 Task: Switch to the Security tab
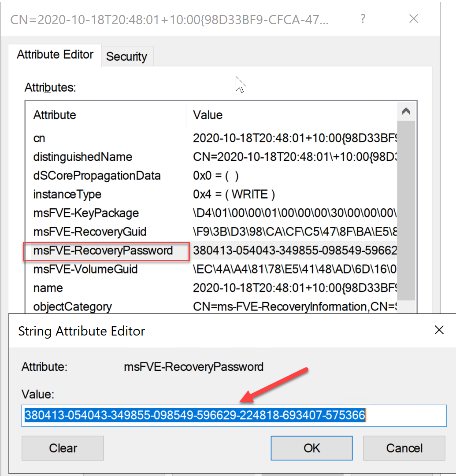[x=126, y=56]
